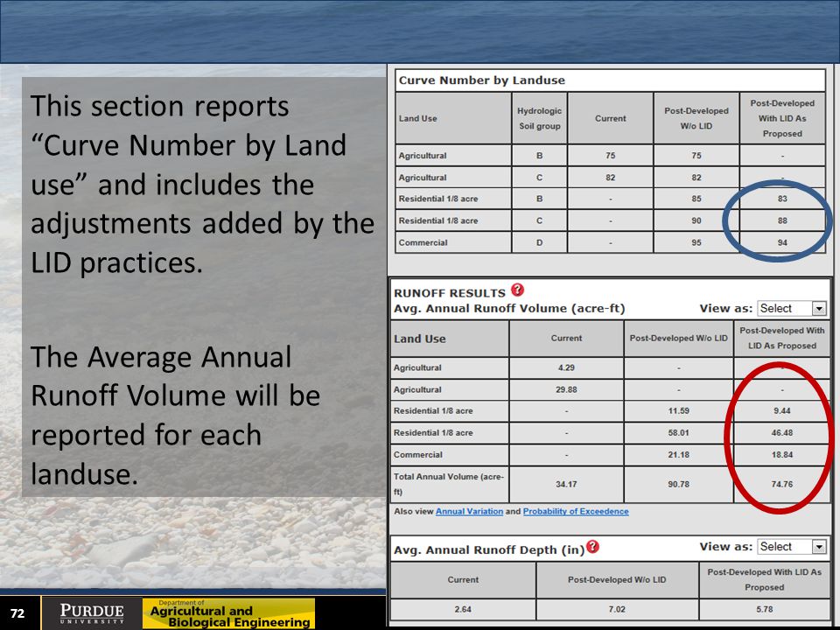The height and width of the screenshot is (630, 840).
Task: Click the LID runoff value 9.44
Action: coord(782,411)
